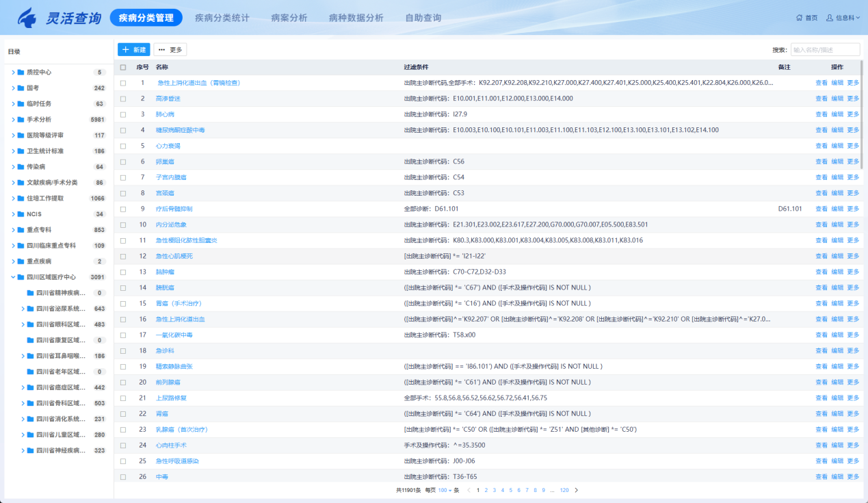Viewport: 868px width, 503px height.
Task: Click the 信息科 user profile icon
Action: point(830,18)
